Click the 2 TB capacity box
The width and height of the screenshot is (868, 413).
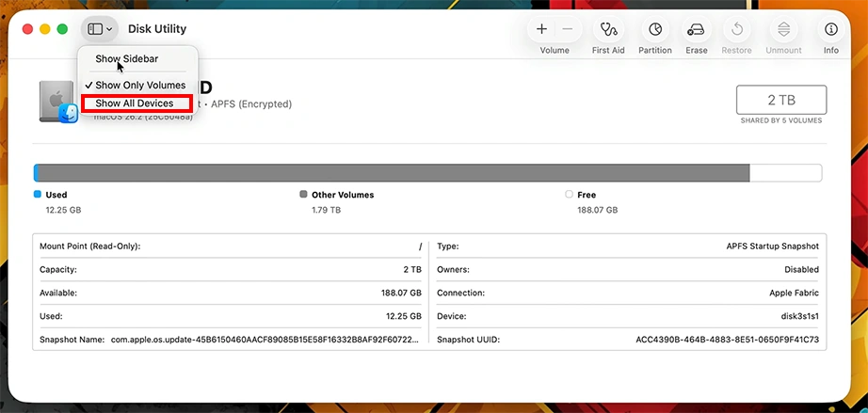[x=781, y=100]
